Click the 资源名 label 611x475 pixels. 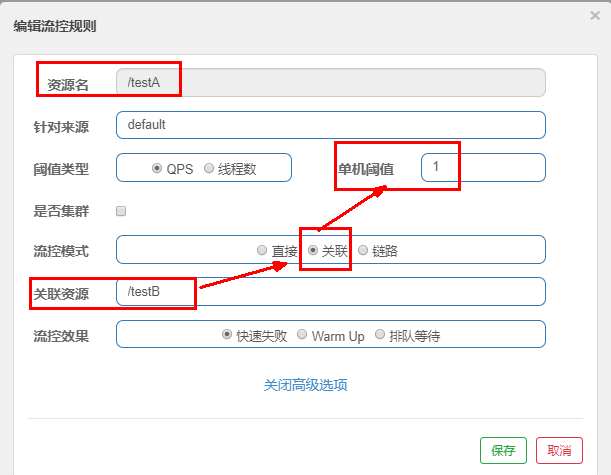pyautogui.click(x=68, y=85)
